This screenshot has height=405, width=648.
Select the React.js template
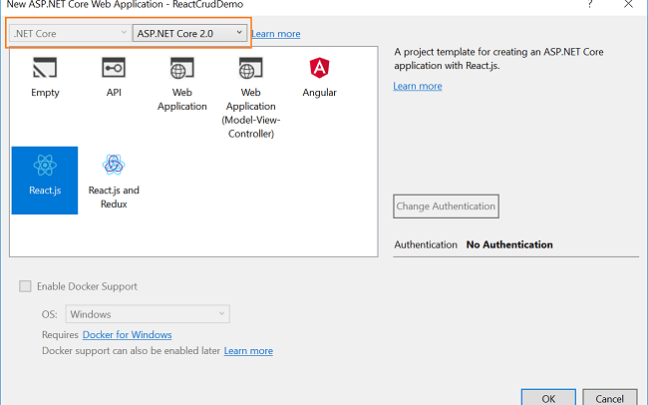pos(45,180)
